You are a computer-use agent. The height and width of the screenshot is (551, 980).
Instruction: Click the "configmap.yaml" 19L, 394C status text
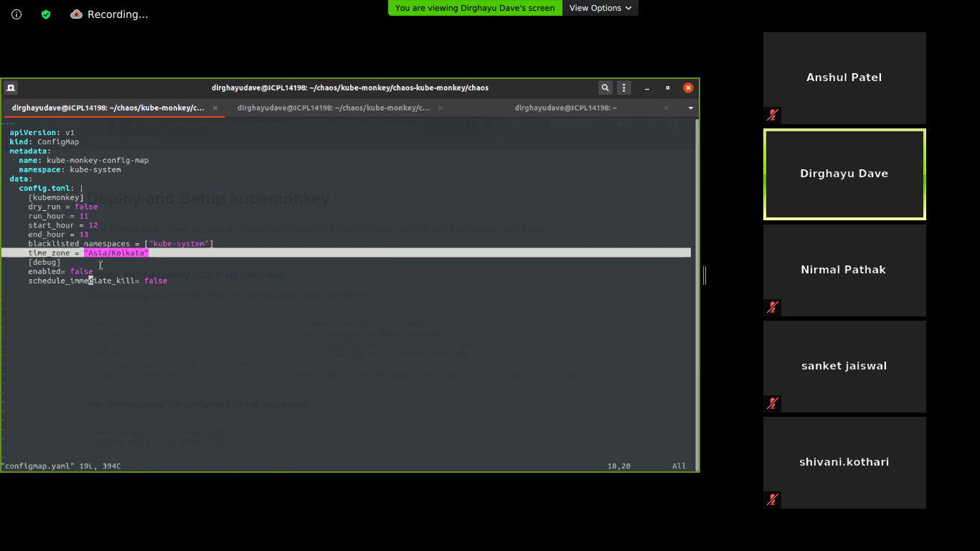62,466
